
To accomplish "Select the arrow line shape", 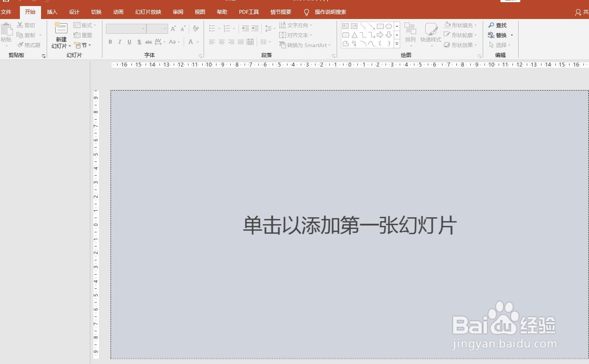I will [372, 26].
